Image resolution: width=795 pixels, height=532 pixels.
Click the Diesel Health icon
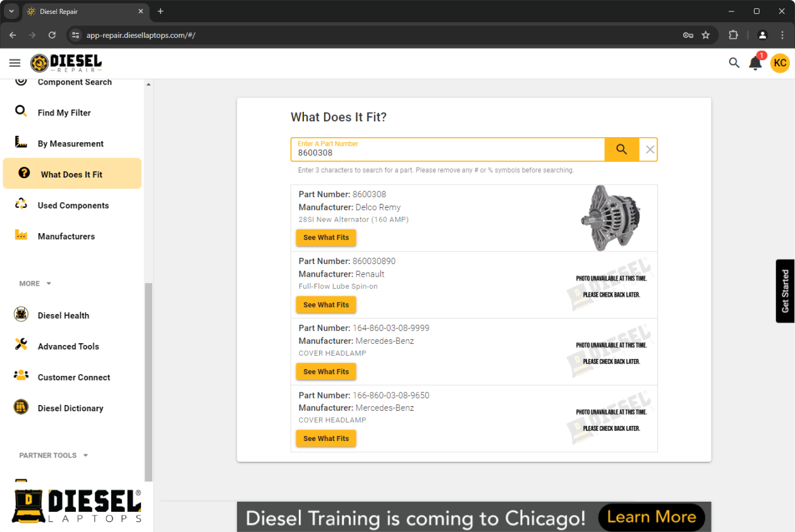click(21, 315)
